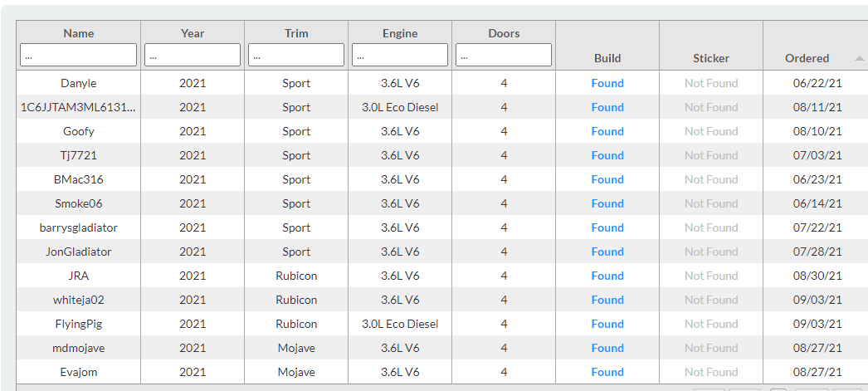Select the name JRA
868x391 pixels.
pos(79,276)
